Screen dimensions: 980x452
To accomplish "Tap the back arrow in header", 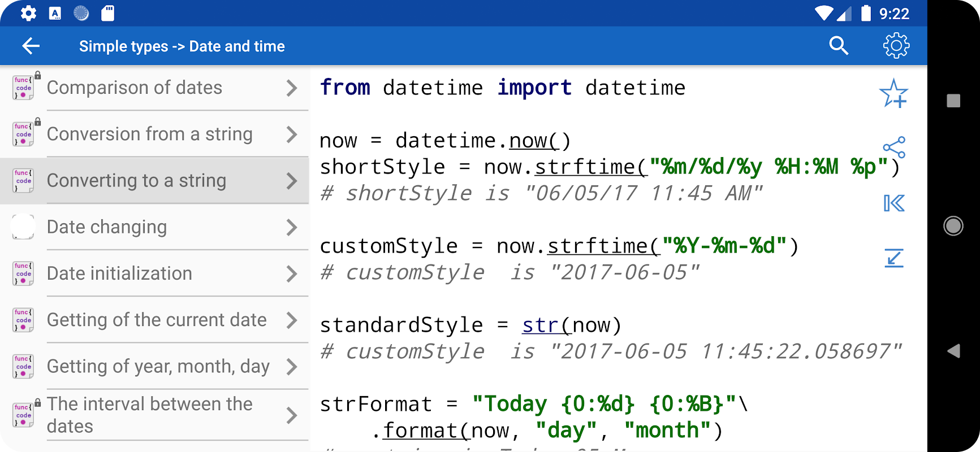I will pyautogui.click(x=31, y=46).
